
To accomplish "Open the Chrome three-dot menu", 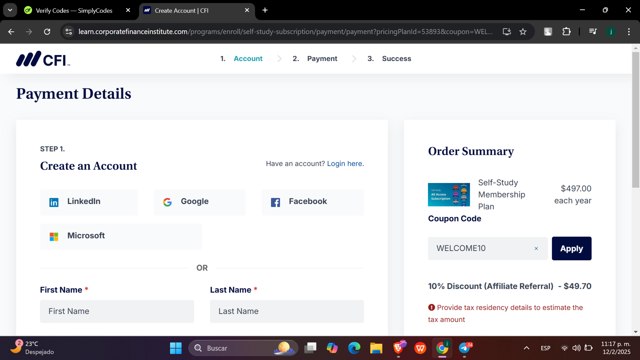I will click(x=629, y=31).
